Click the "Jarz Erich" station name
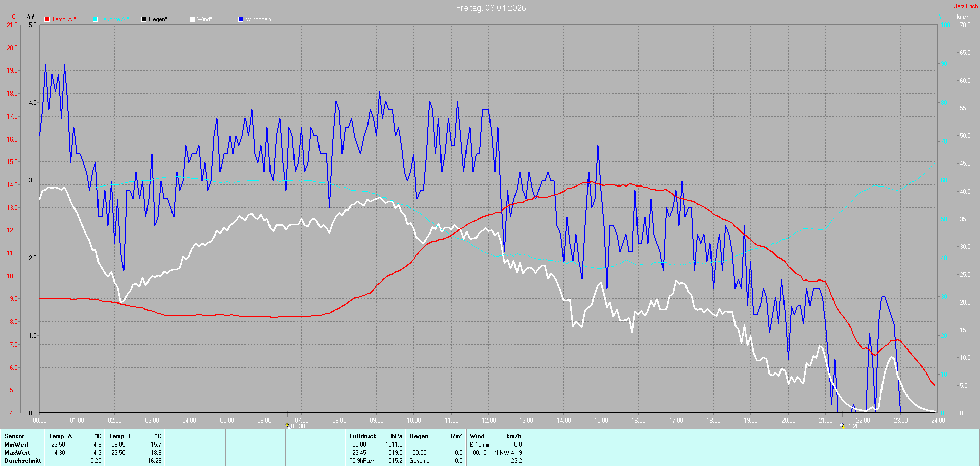The width and height of the screenshot is (980, 466). coord(966,6)
